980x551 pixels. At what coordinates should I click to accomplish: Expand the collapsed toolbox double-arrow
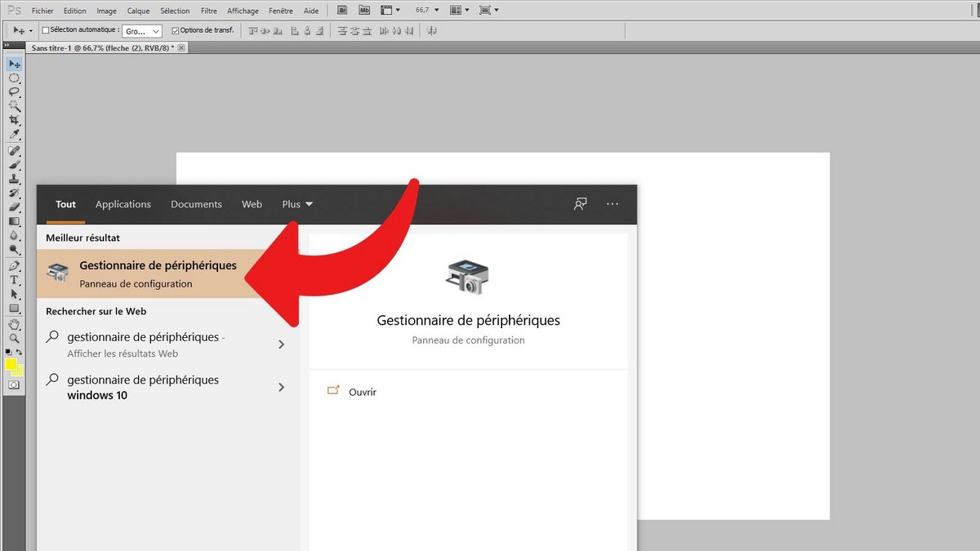click(x=9, y=47)
